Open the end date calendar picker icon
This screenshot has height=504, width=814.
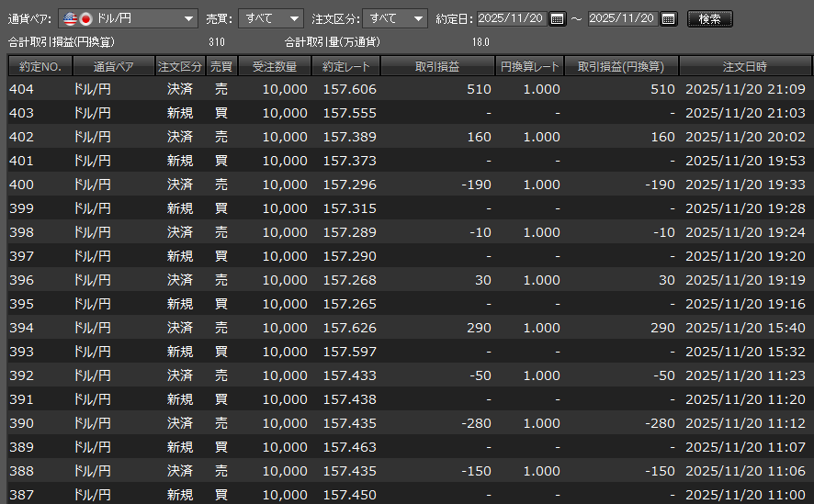[668, 18]
